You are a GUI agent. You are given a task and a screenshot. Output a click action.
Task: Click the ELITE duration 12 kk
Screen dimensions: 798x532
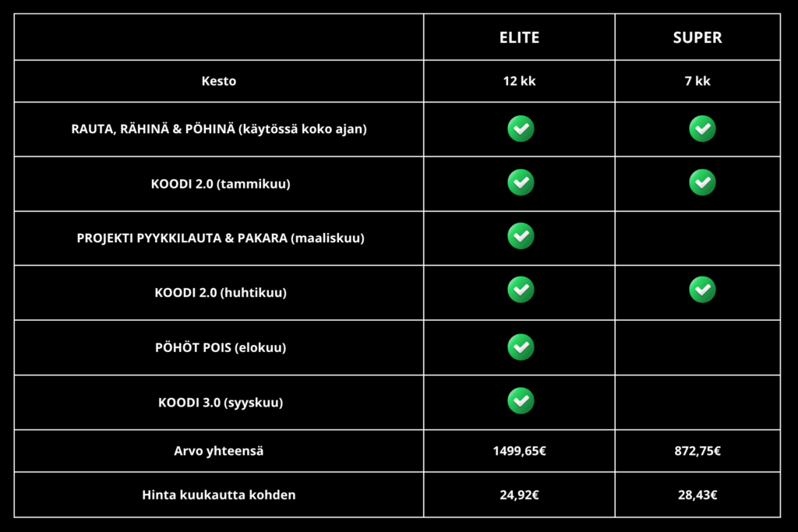click(x=519, y=81)
